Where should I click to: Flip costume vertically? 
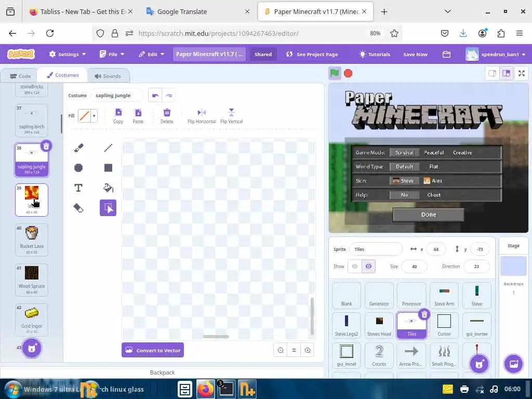click(x=231, y=116)
